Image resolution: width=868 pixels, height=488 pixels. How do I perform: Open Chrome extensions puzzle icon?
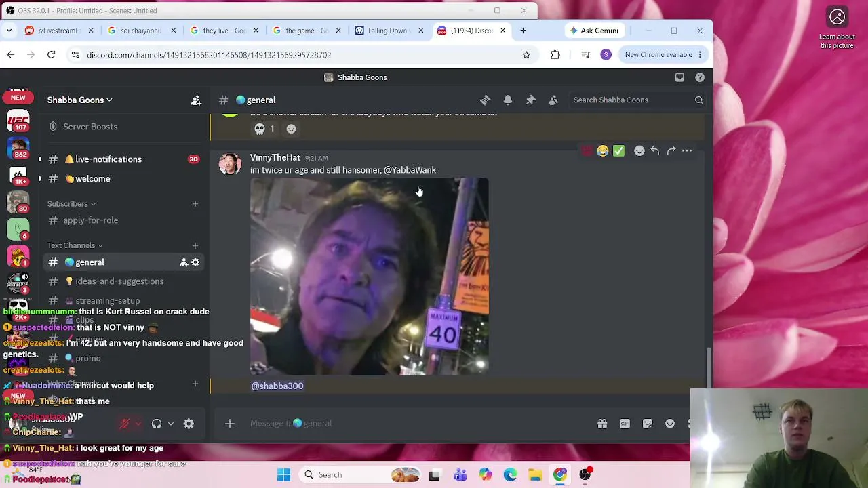[x=555, y=55]
